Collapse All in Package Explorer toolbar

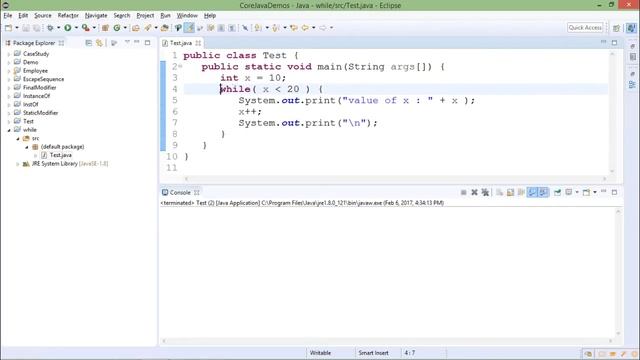[89, 43]
